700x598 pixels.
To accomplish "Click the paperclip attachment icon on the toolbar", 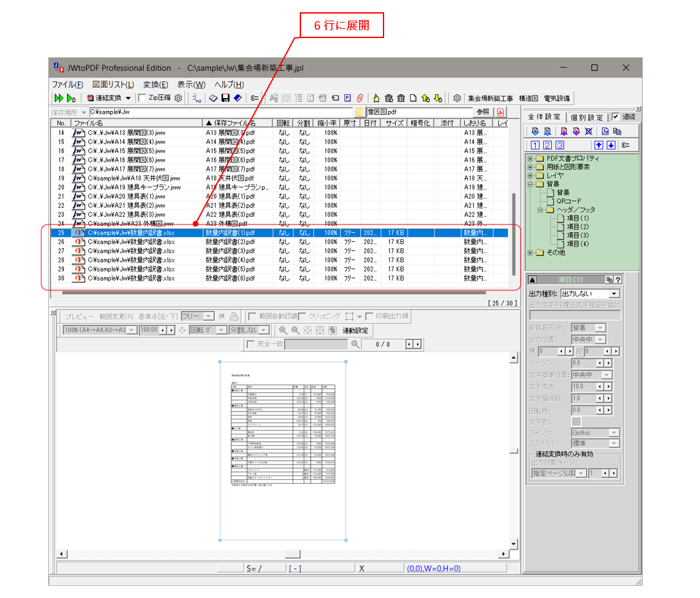I will click(361, 98).
